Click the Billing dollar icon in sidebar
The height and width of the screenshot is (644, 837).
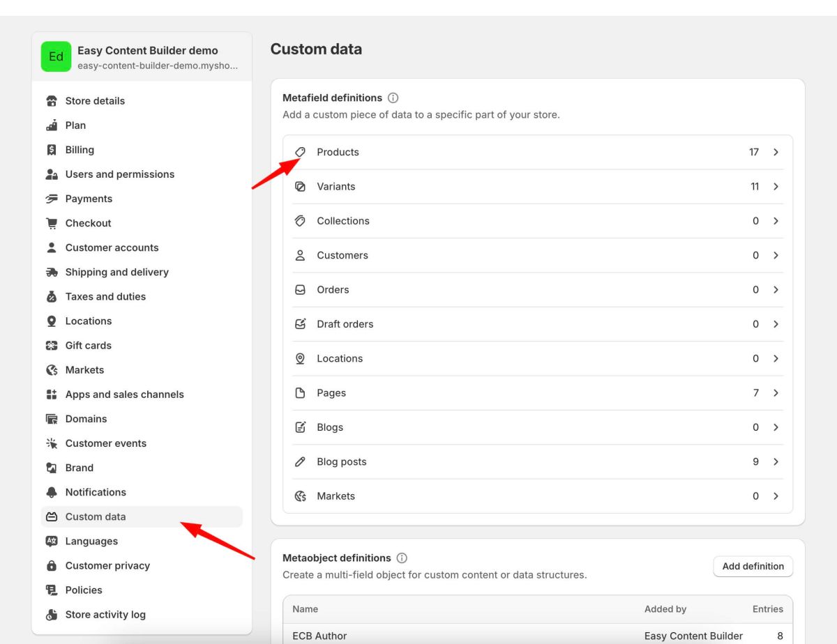coord(52,150)
